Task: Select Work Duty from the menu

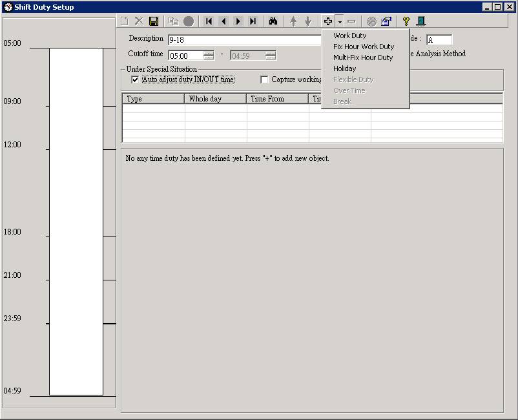Action: pyautogui.click(x=349, y=36)
